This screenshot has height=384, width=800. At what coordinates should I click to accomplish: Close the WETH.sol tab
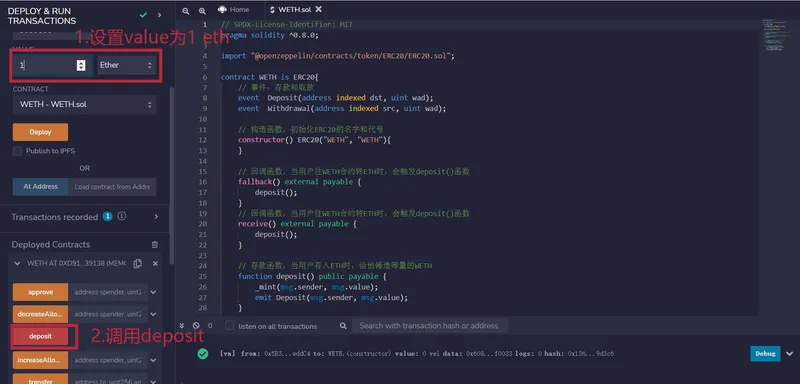(319, 9)
